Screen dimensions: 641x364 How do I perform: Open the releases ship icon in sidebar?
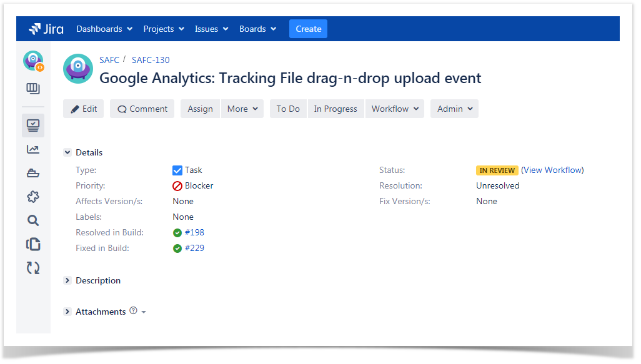point(33,174)
